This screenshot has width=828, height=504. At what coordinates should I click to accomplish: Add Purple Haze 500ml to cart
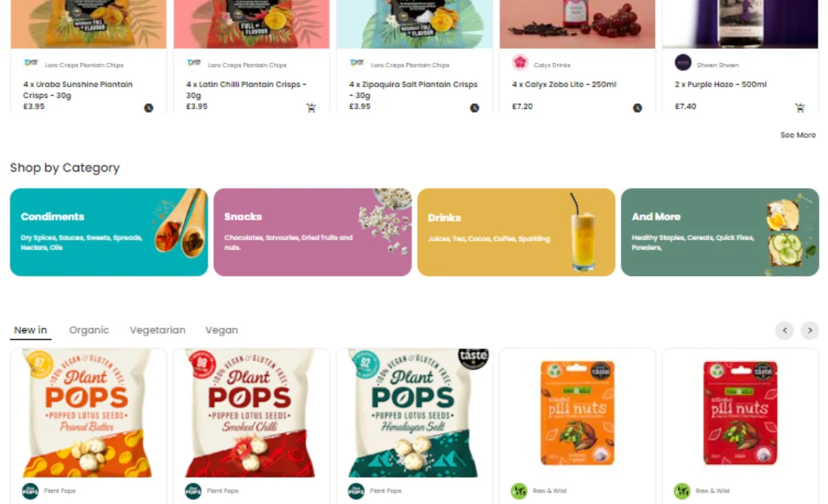click(800, 108)
